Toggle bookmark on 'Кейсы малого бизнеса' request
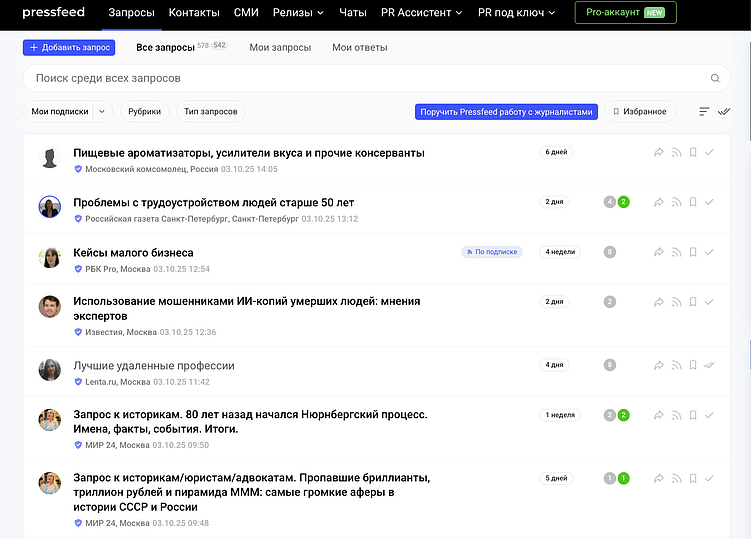The image size is (751, 539). click(692, 252)
